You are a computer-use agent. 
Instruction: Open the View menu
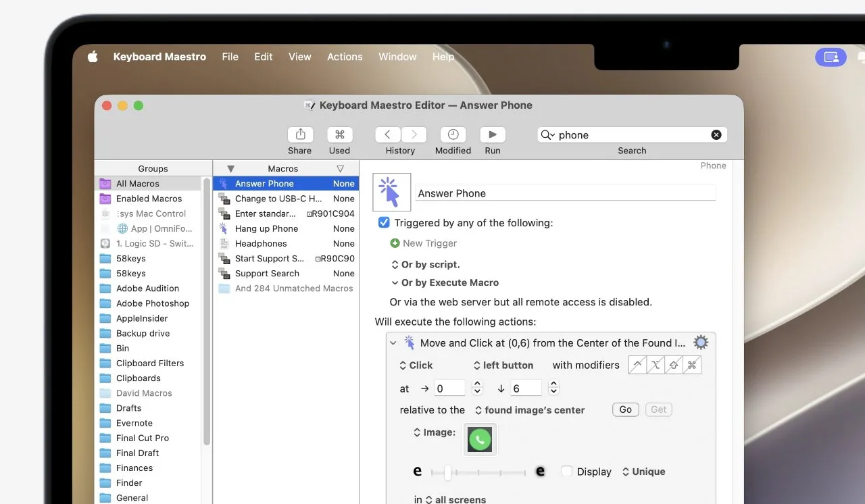click(300, 57)
